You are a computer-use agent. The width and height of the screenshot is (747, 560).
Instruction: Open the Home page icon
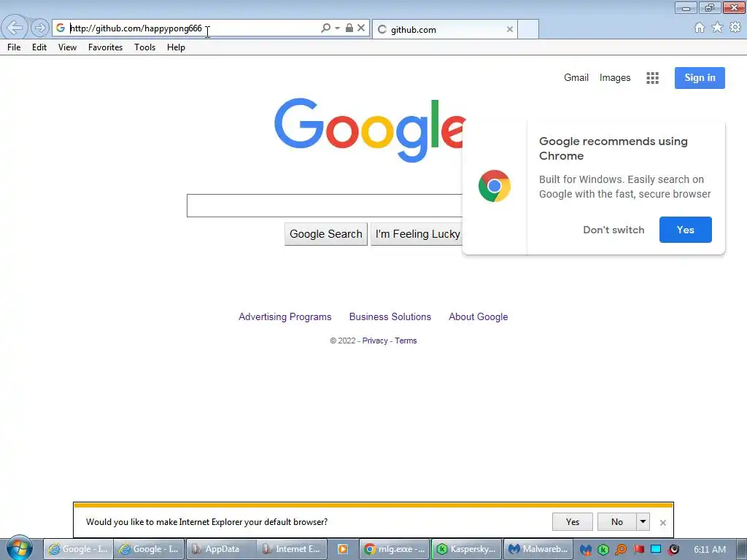pyautogui.click(x=700, y=28)
